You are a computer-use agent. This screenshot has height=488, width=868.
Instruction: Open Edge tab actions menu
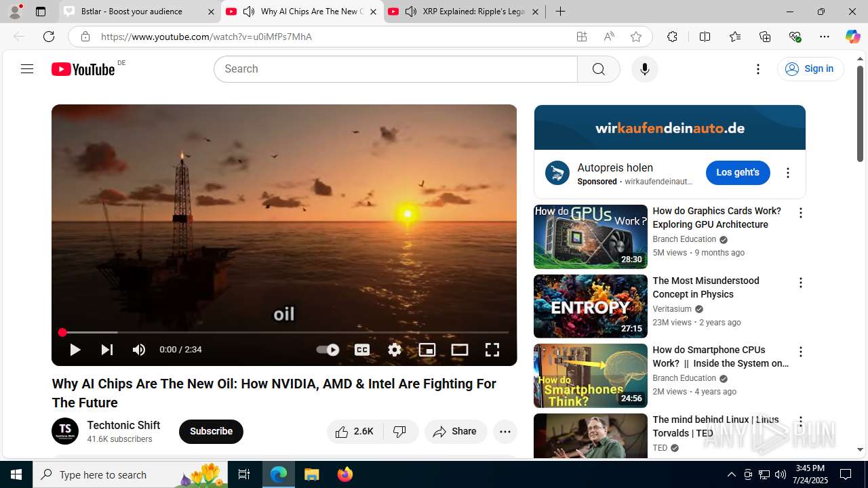pyautogui.click(x=41, y=12)
